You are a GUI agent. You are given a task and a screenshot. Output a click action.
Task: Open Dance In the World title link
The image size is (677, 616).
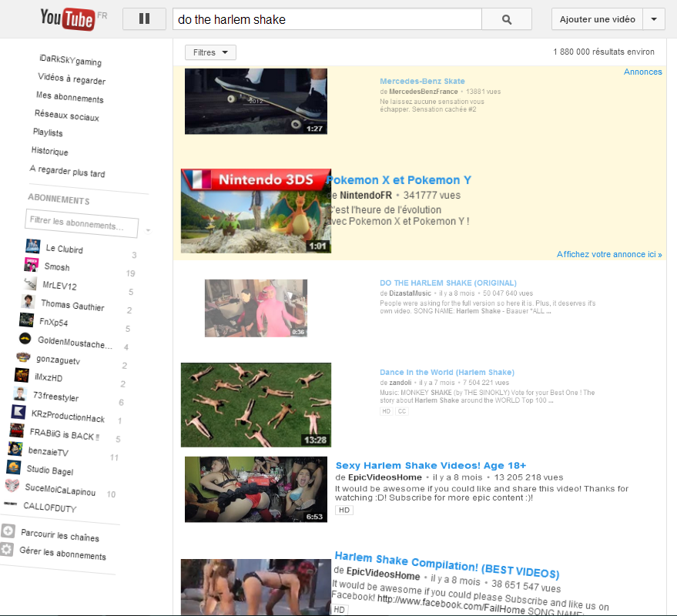447,372
